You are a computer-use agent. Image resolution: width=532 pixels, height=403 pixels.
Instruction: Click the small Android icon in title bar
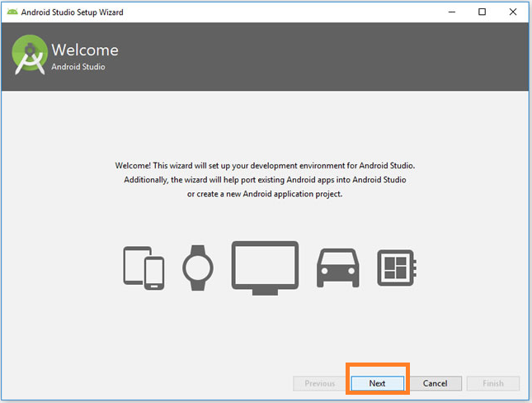[12, 12]
